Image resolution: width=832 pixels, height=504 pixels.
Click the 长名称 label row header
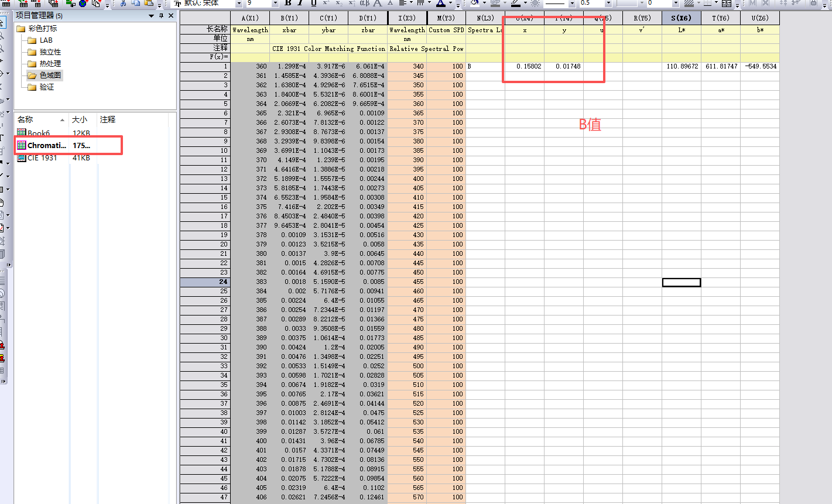(x=205, y=29)
